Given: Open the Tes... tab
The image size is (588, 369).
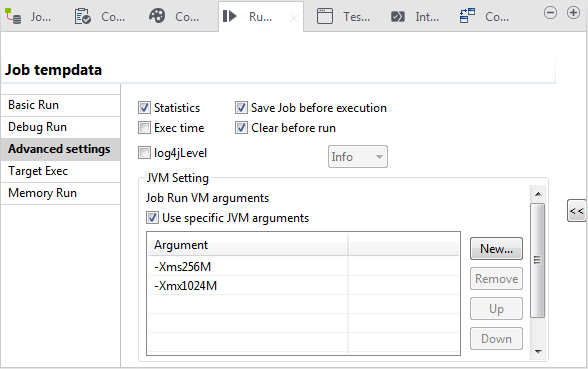Looking at the screenshot, I should click(343, 16).
